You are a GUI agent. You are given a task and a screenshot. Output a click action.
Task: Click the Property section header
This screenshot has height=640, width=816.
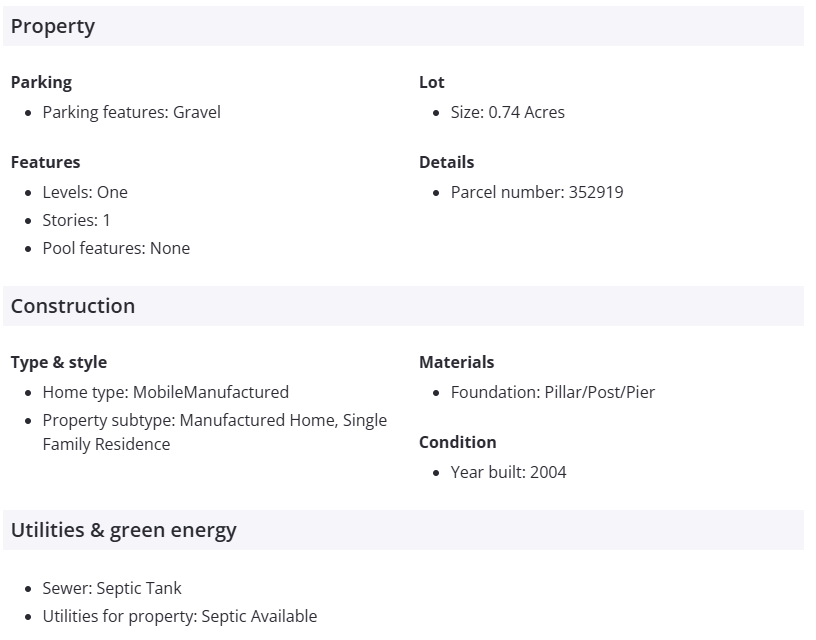[53, 27]
